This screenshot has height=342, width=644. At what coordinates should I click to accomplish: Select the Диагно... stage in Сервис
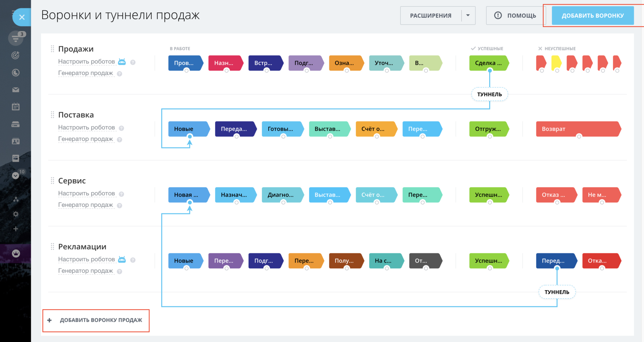[283, 195]
